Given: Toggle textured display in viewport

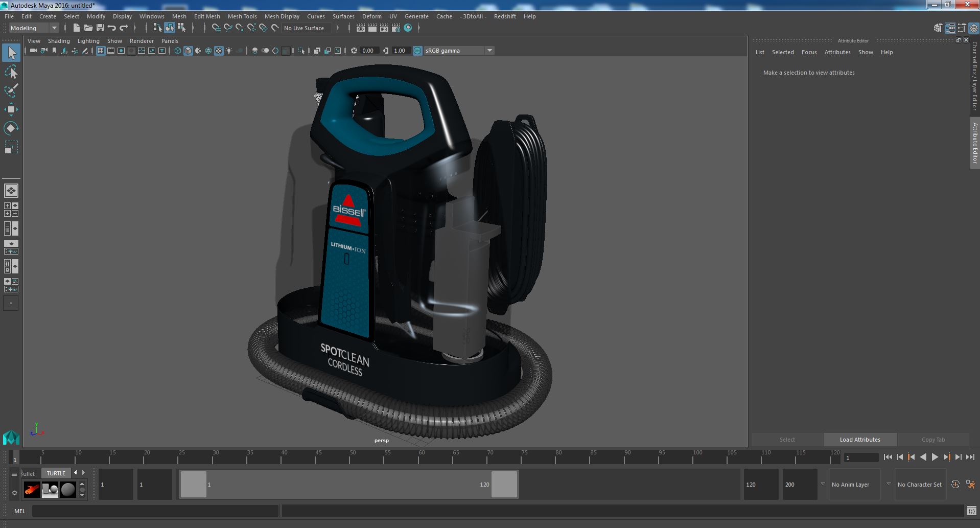Looking at the screenshot, I should point(219,51).
